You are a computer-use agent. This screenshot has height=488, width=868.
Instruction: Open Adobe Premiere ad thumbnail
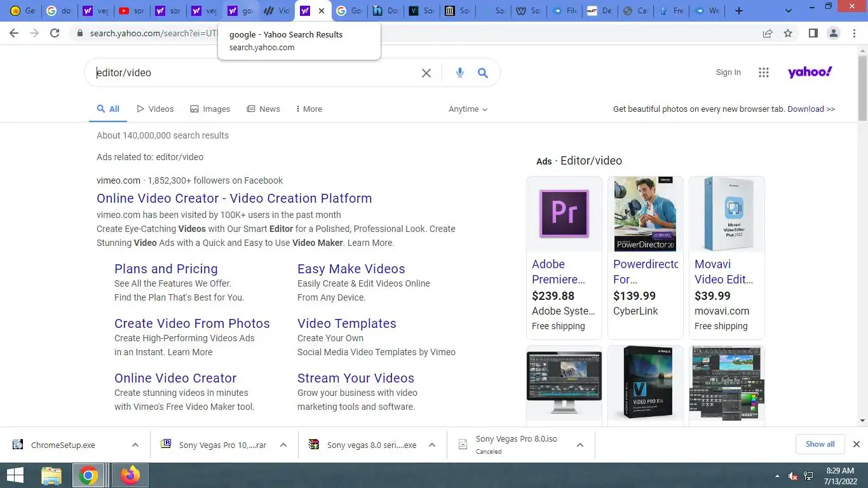click(564, 214)
